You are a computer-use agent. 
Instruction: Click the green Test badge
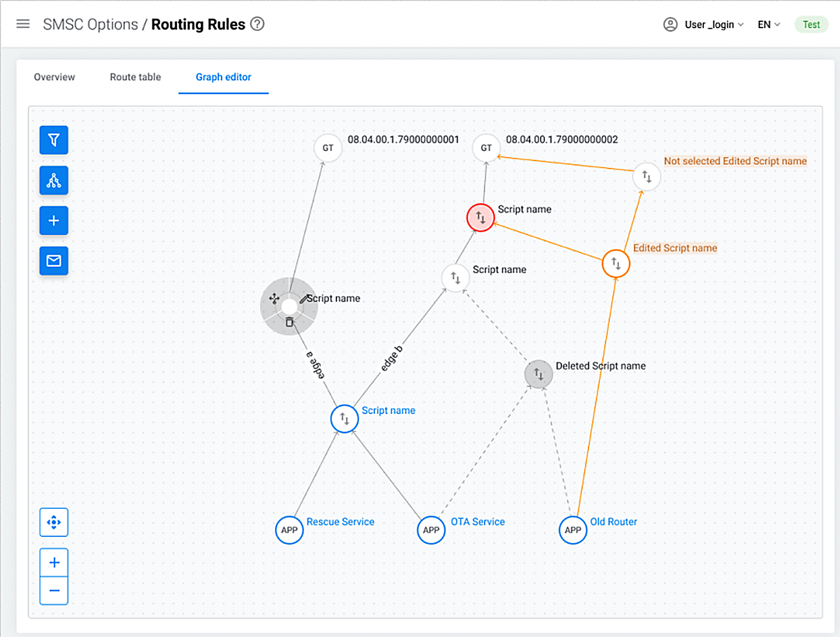811,24
